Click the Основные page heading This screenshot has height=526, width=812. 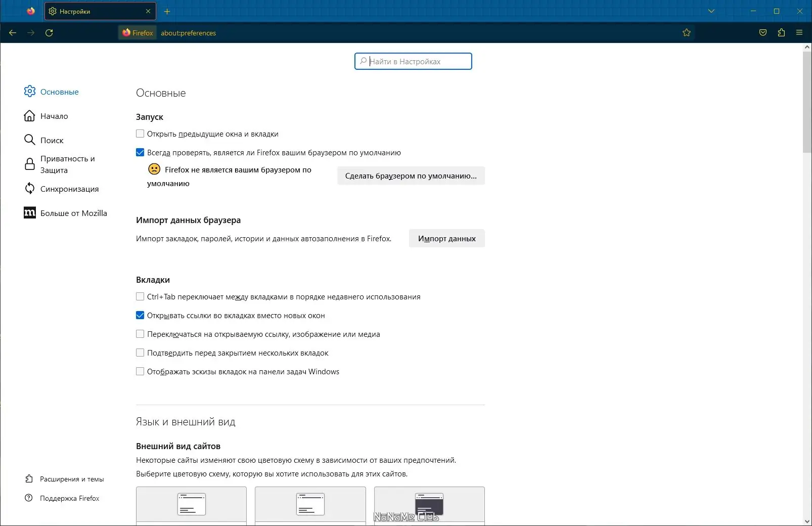pyautogui.click(x=161, y=93)
